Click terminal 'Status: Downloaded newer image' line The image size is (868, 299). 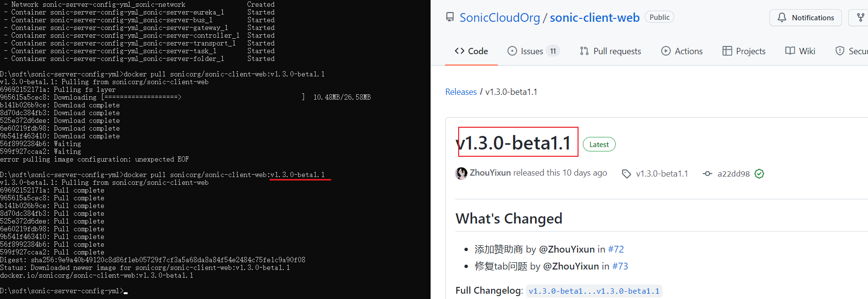tap(145, 268)
